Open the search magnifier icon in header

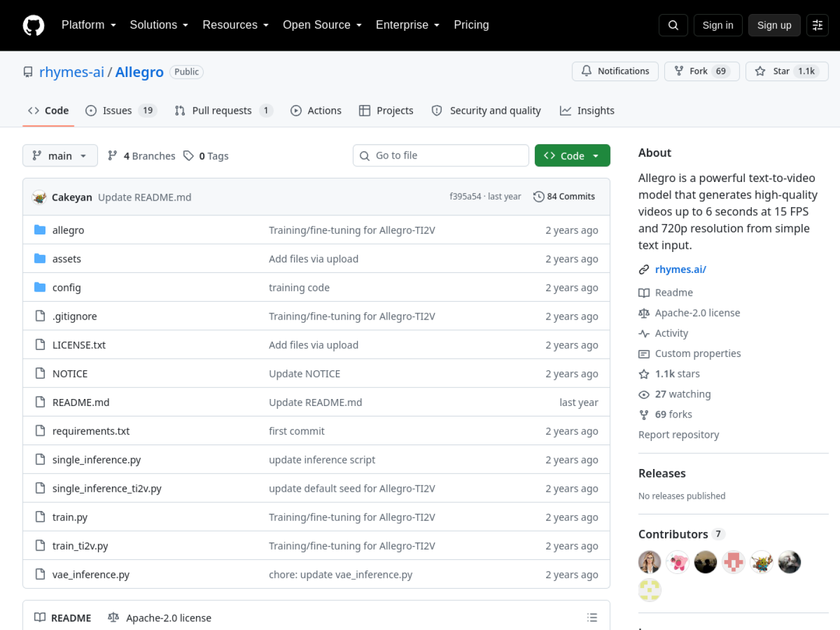click(x=673, y=25)
